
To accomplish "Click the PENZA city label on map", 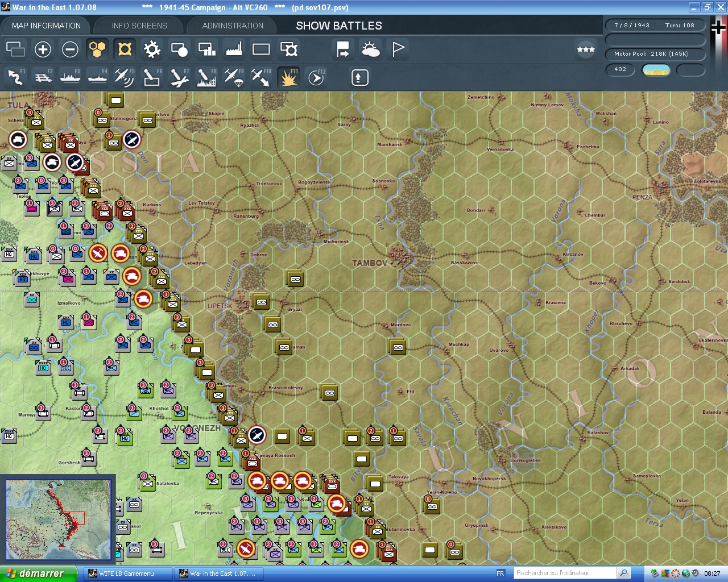I will [x=642, y=197].
